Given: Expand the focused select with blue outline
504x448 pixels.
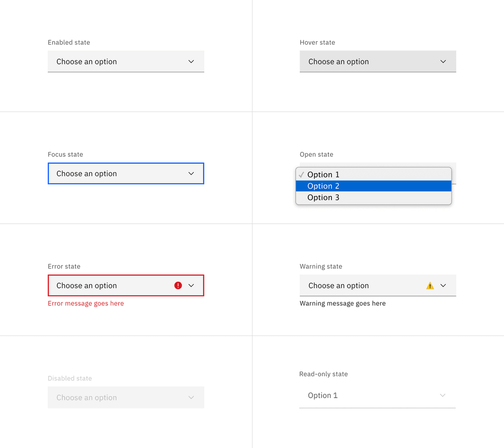Looking at the screenshot, I should (x=114, y=174).
